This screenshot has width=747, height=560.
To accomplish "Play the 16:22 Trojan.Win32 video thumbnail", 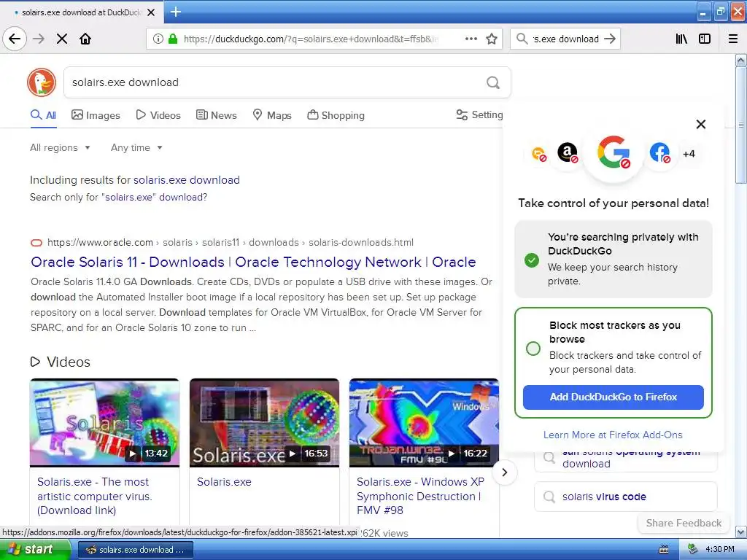I will click(424, 423).
